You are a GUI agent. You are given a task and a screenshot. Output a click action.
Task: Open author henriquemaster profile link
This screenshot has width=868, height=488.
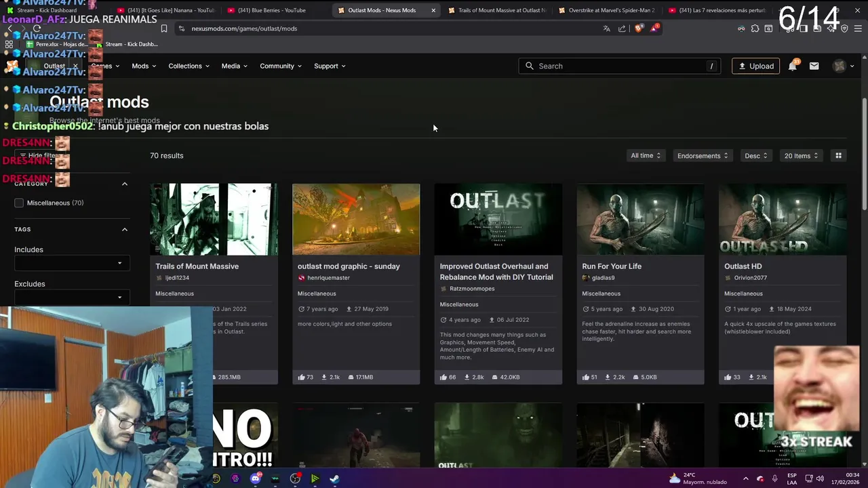click(328, 278)
